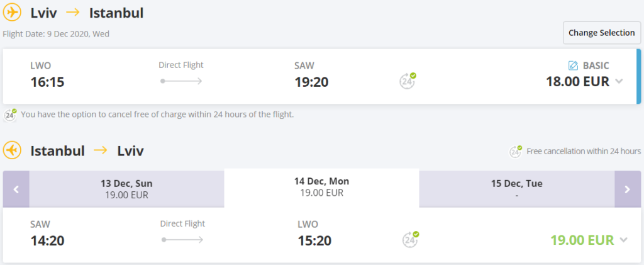The height and width of the screenshot is (265, 644).
Task: Click the 24 icon next to Free cancellation within 24 hours
Action: click(516, 152)
